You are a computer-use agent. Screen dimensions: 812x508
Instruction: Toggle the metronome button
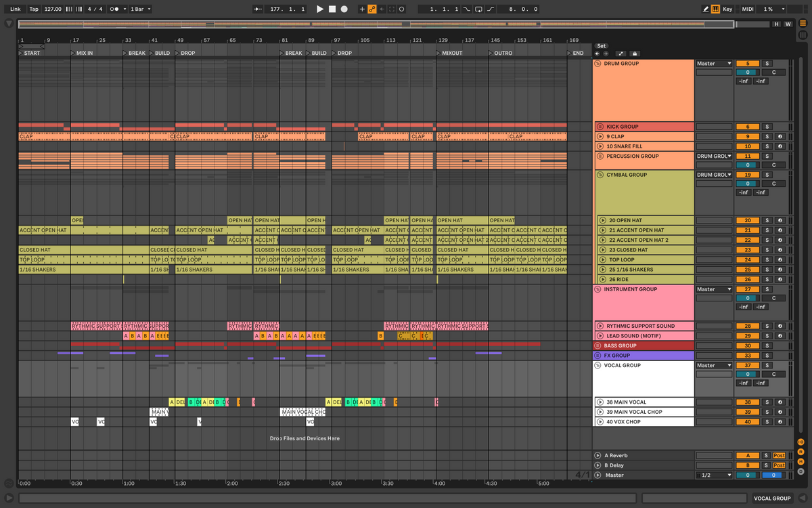116,9
